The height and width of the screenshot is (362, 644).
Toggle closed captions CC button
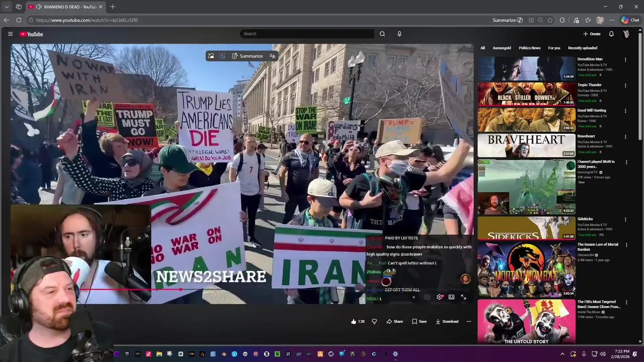[x=427, y=297]
